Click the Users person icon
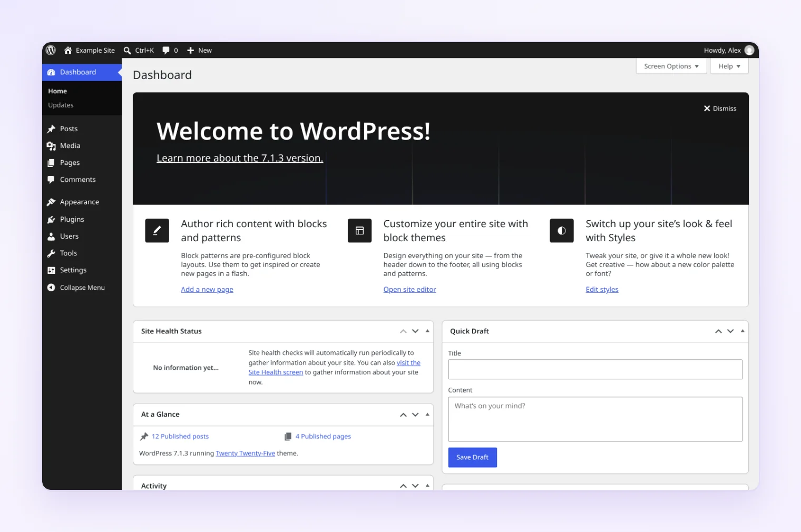The width and height of the screenshot is (801, 532). pyautogui.click(x=51, y=237)
